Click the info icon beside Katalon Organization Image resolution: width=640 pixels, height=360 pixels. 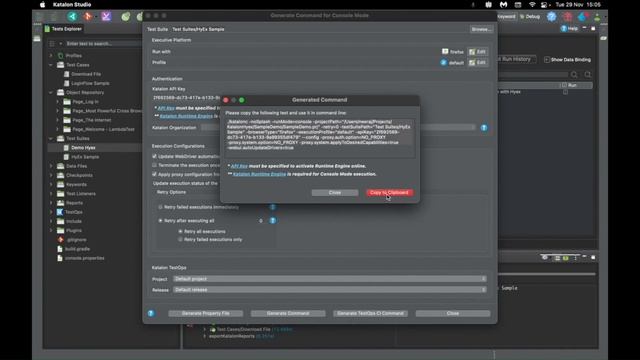[x=484, y=128]
